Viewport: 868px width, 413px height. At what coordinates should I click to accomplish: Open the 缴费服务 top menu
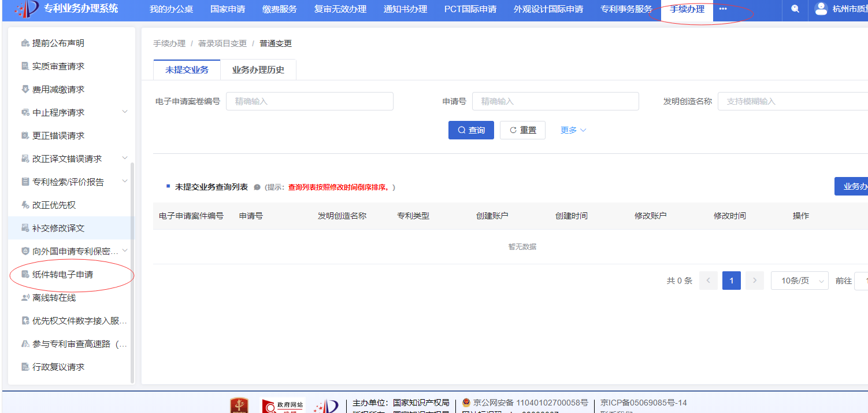(x=279, y=9)
